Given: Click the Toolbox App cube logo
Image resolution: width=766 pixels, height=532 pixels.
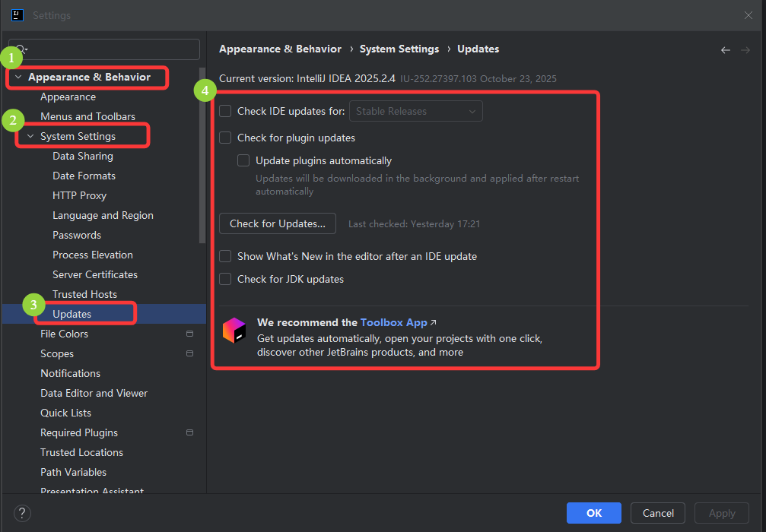Looking at the screenshot, I should (234, 331).
